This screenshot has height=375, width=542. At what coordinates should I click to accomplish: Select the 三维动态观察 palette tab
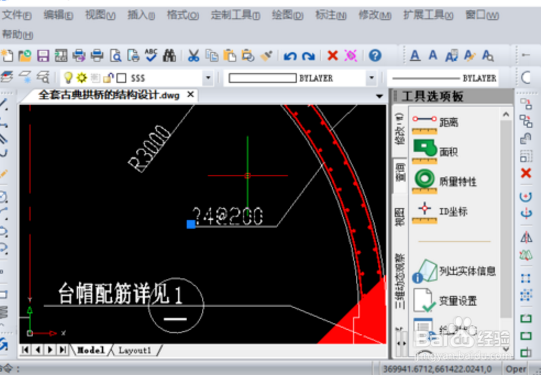[400, 281]
